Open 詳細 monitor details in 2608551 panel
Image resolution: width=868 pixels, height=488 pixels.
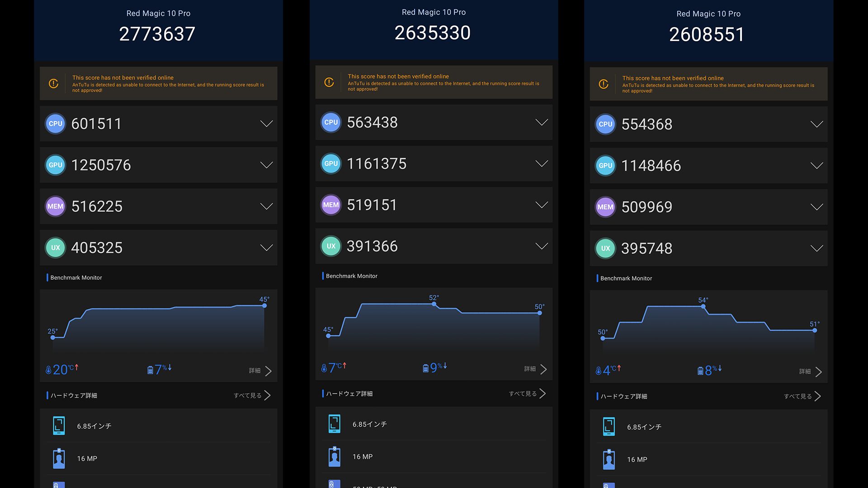[811, 371]
